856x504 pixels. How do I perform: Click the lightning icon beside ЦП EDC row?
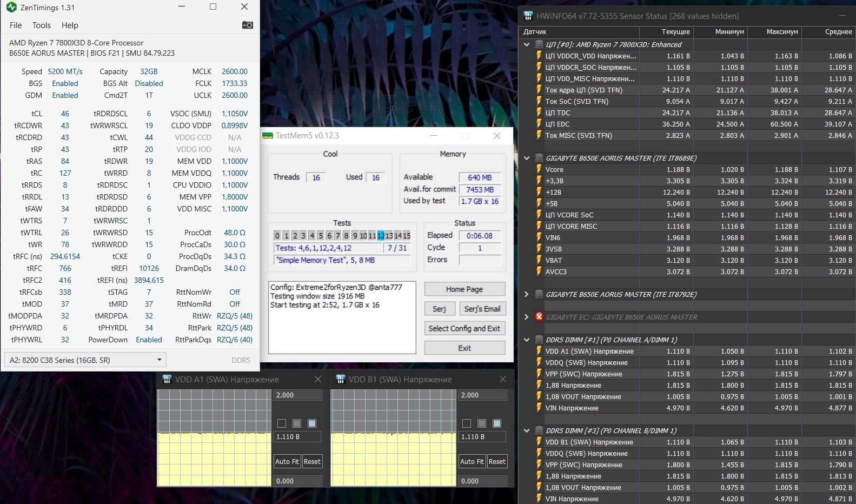tap(539, 124)
